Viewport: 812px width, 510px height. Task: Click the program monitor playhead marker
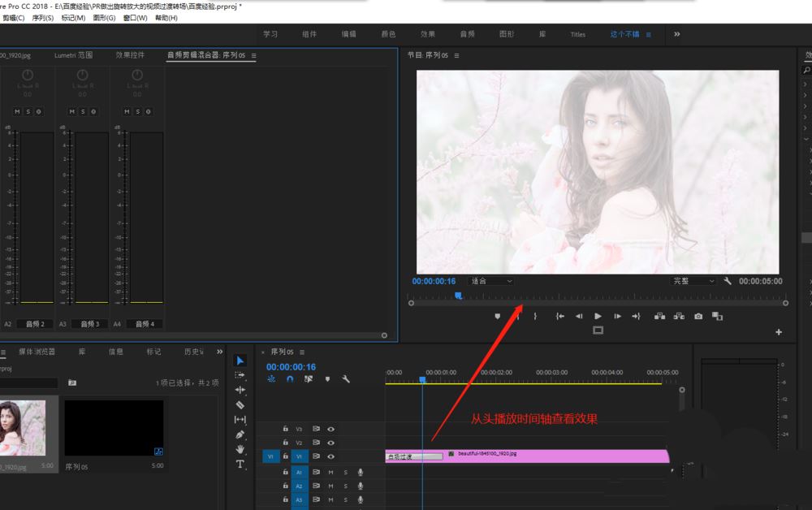pos(458,296)
